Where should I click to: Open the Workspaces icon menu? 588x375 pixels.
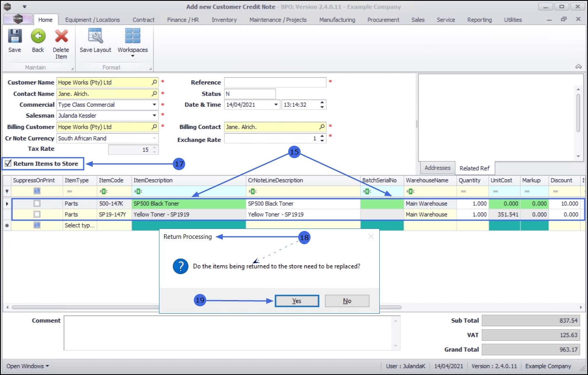[x=133, y=36]
